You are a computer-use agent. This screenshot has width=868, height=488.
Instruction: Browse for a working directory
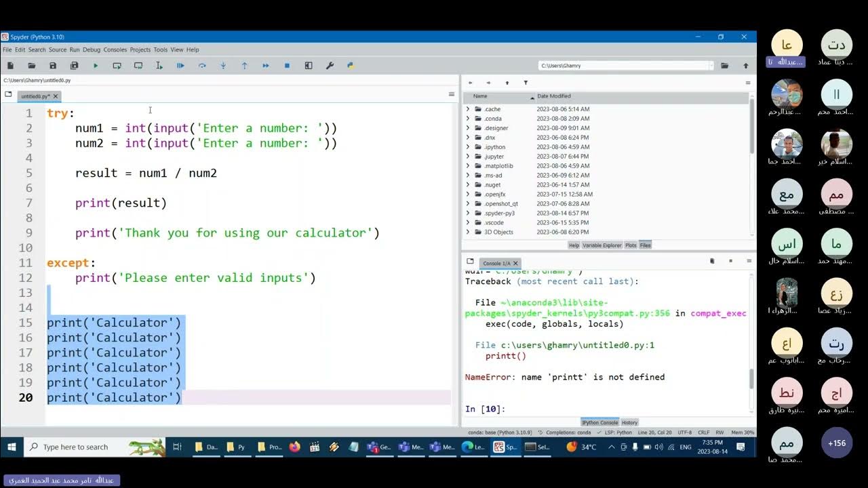coord(724,66)
